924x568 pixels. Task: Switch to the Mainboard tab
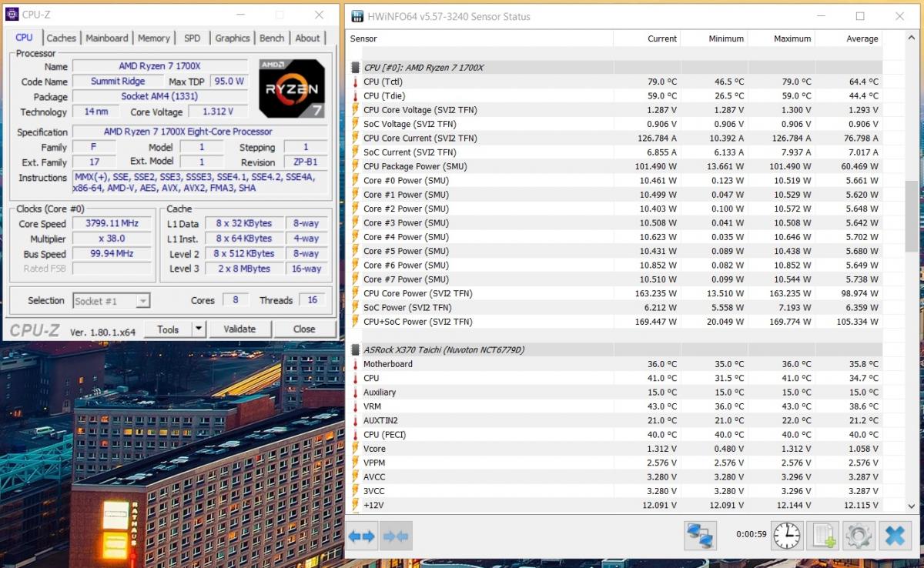pos(107,38)
